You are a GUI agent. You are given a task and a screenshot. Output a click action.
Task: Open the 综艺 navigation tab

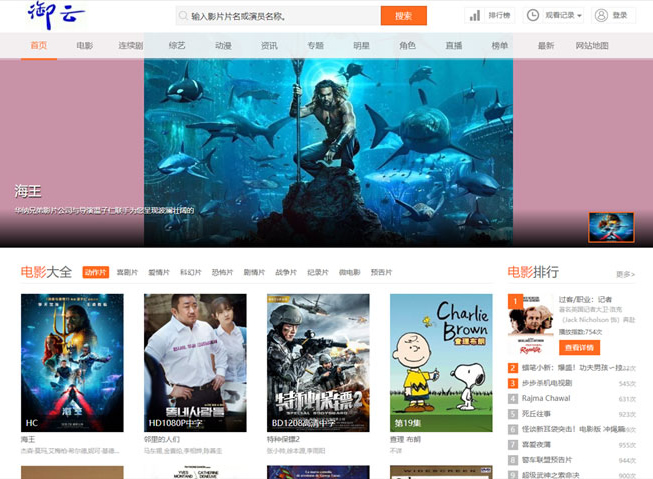click(177, 45)
